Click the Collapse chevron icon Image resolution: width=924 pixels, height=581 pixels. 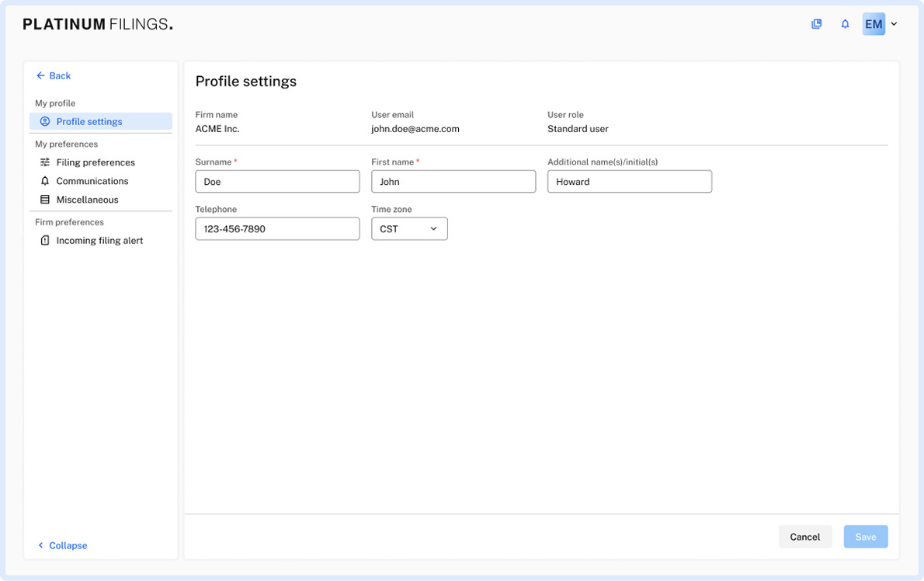[x=40, y=545]
